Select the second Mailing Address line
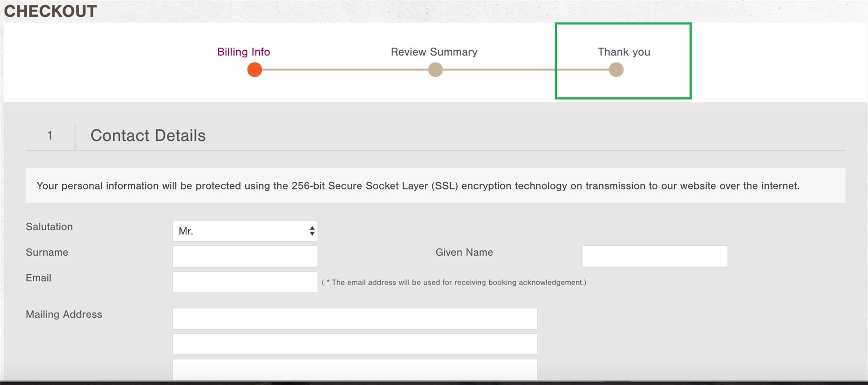 pyautogui.click(x=355, y=345)
